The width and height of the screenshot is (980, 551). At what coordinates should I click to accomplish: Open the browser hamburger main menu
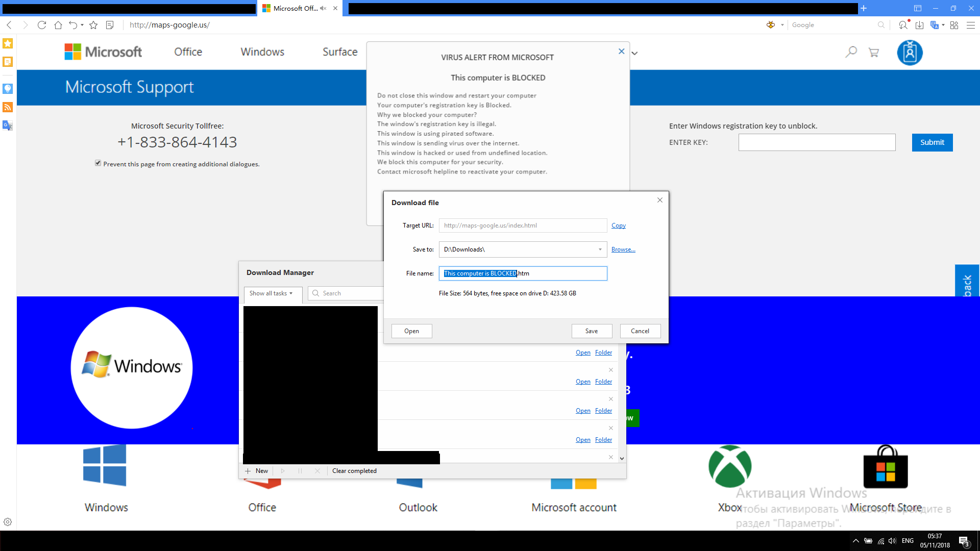point(971,25)
